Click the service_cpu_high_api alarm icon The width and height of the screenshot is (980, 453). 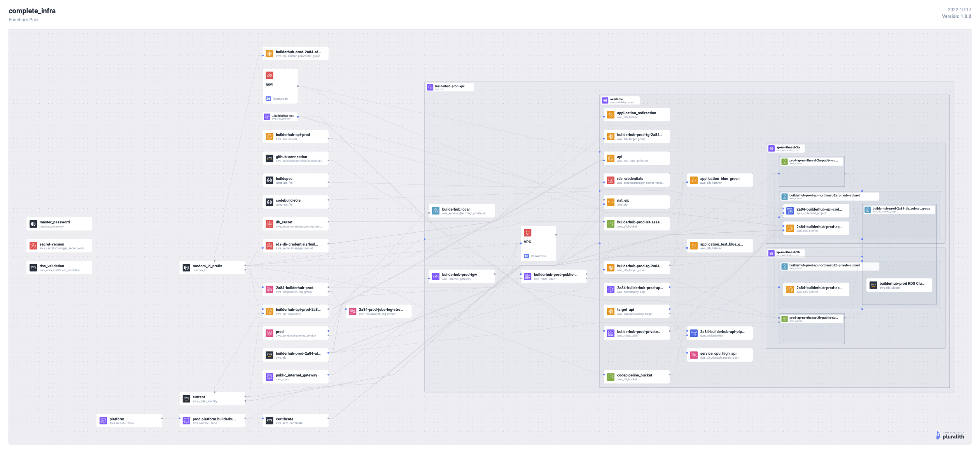(x=694, y=355)
